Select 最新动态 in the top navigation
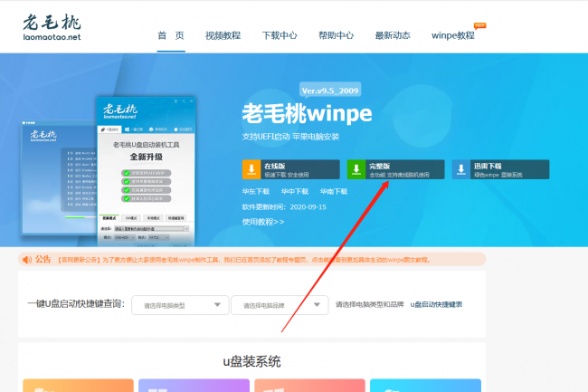Screen dimensions: 588x392 point(393,35)
